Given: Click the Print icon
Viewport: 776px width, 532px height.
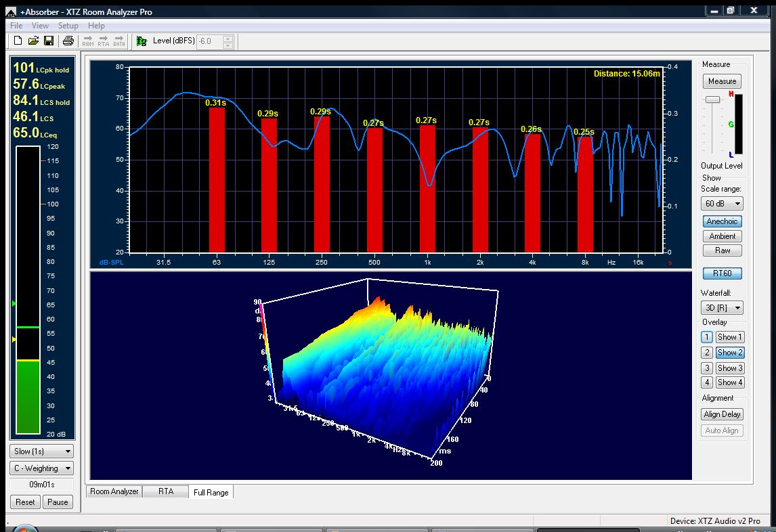Looking at the screenshot, I should (x=68, y=41).
